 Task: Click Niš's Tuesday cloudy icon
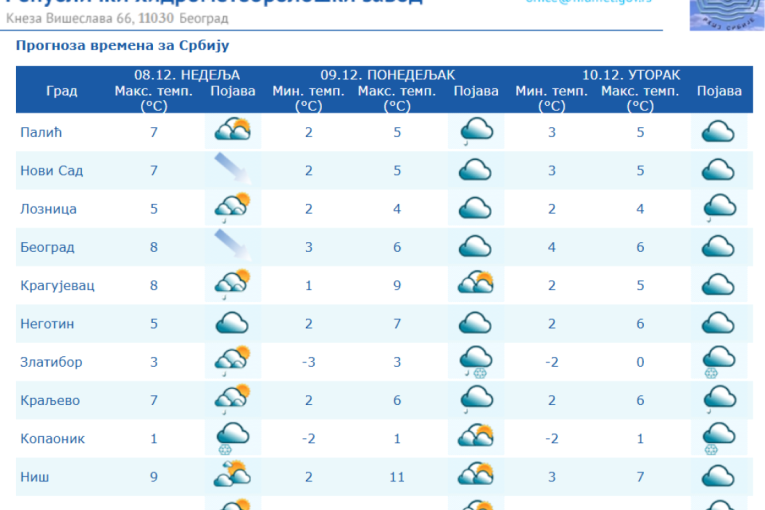pyautogui.click(x=718, y=476)
